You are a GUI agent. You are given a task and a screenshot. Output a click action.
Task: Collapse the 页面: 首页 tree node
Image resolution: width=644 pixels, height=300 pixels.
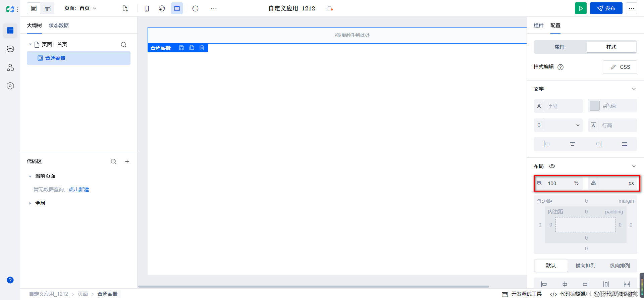[x=30, y=44]
